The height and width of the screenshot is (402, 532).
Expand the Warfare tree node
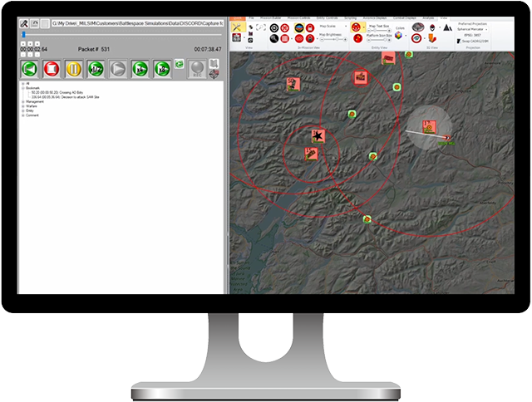tap(23, 106)
